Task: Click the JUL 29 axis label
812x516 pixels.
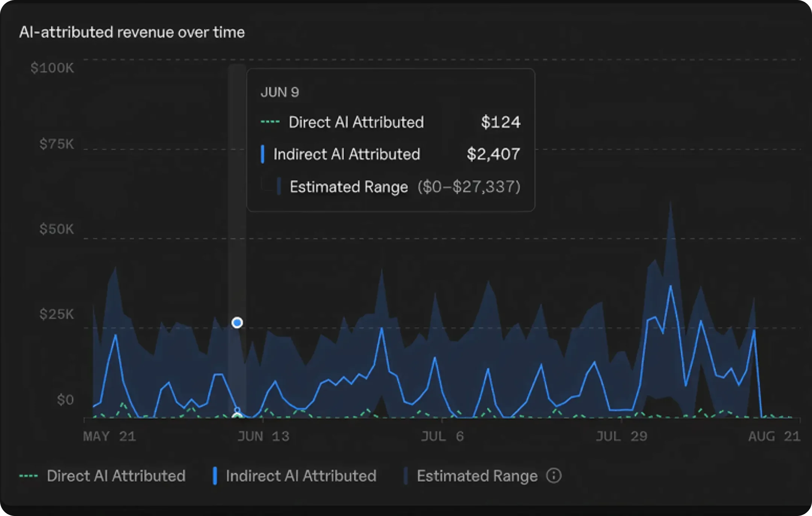Action: pyautogui.click(x=621, y=436)
